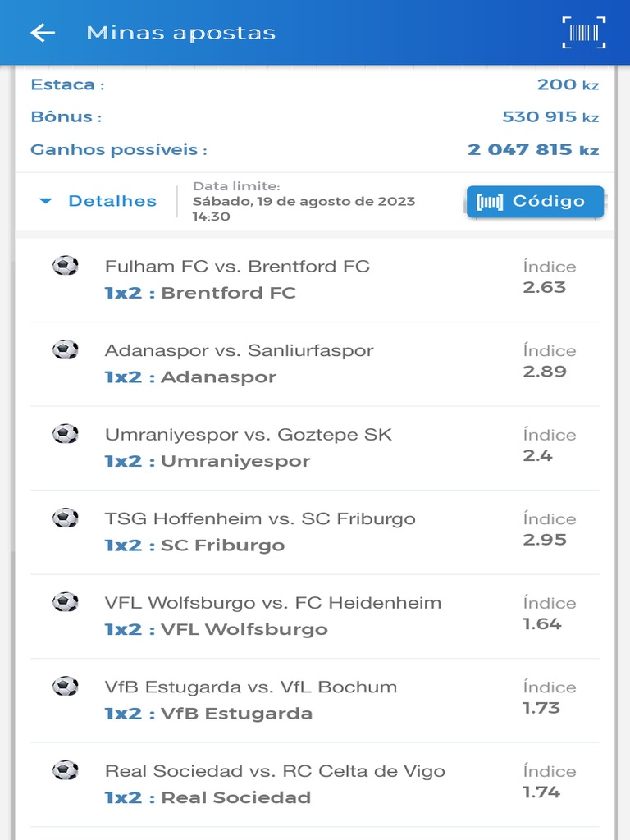Tap the Bônus value 530 915 kz
The height and width of the screenshot is (840, 630).
click(550, 117)
